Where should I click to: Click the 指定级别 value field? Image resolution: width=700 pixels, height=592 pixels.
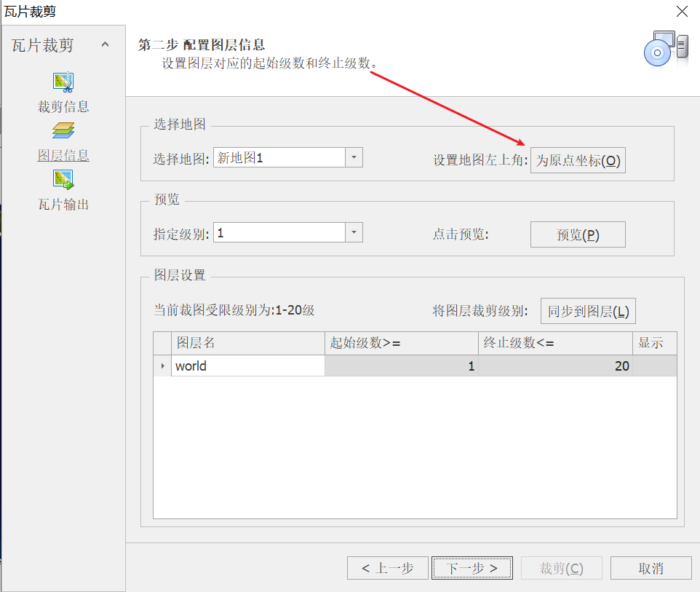click(279, 232)
